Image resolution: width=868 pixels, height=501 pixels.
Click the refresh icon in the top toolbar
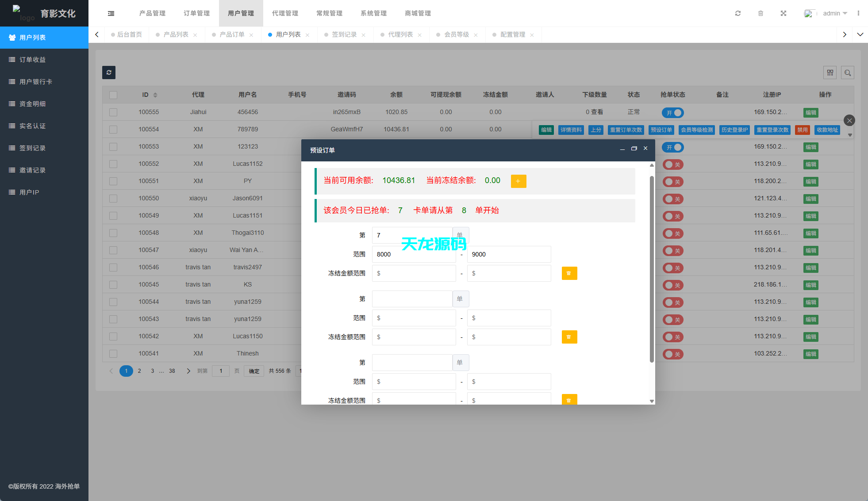738,13
